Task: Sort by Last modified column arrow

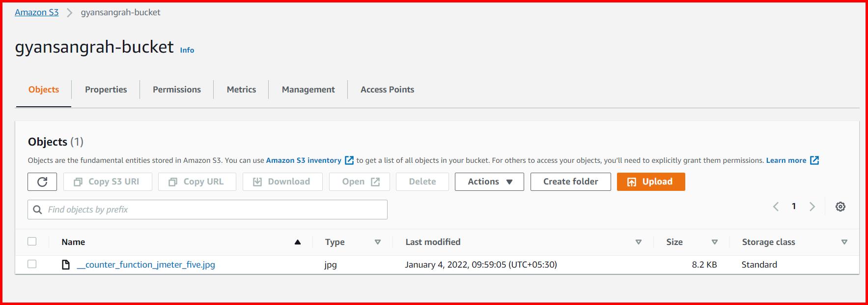Action: coord(639,242)
